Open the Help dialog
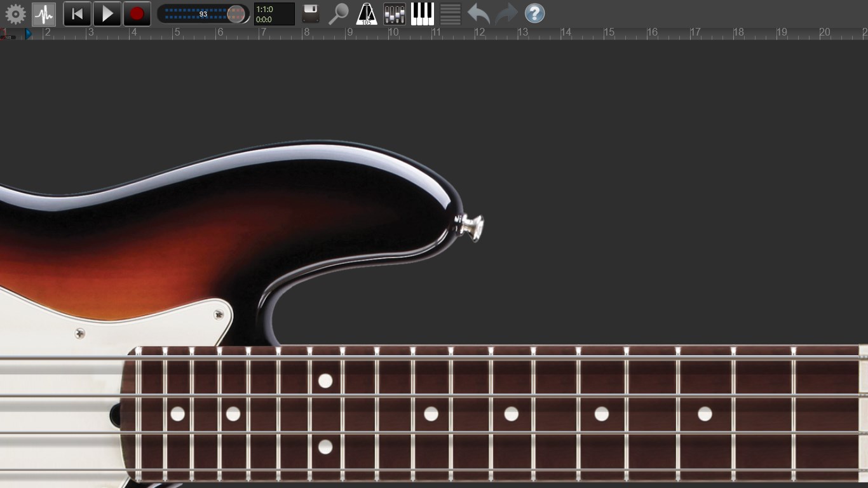The height and width of the screenshot is (488, 868). click(x=534, y=13)
